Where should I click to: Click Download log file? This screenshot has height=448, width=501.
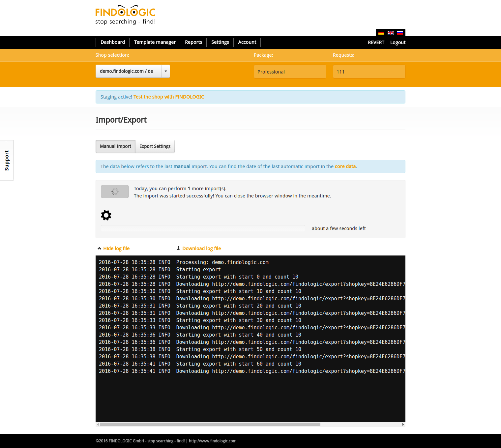(201, 249)
